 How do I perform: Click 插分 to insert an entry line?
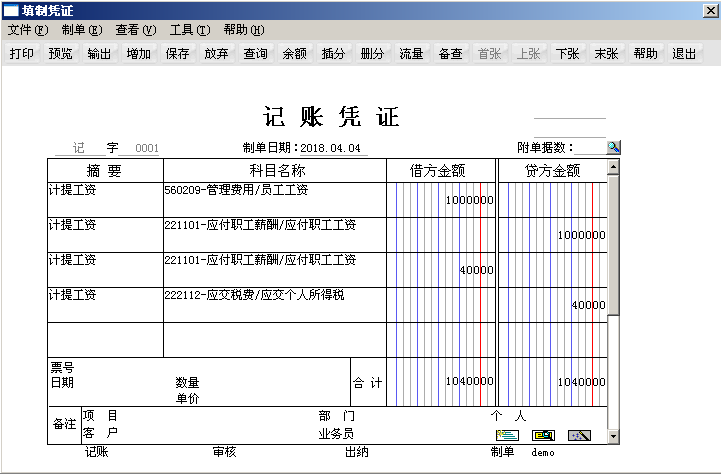(334, 54)
